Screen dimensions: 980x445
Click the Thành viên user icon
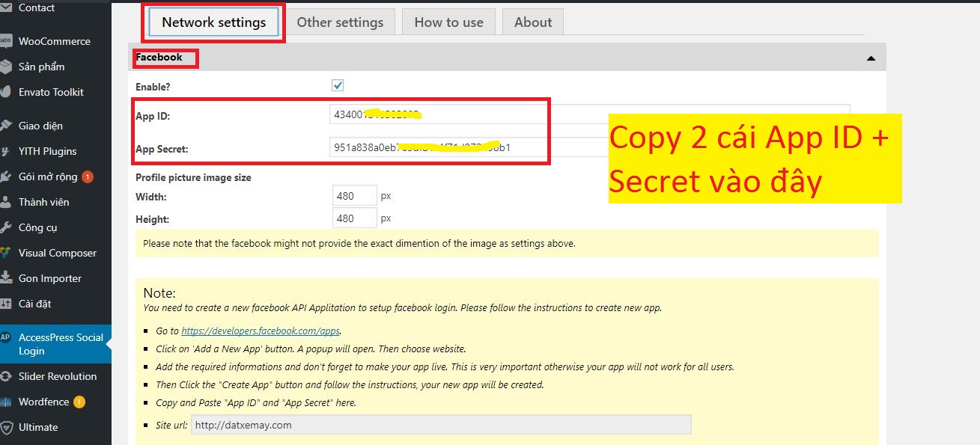coord(6,202)
